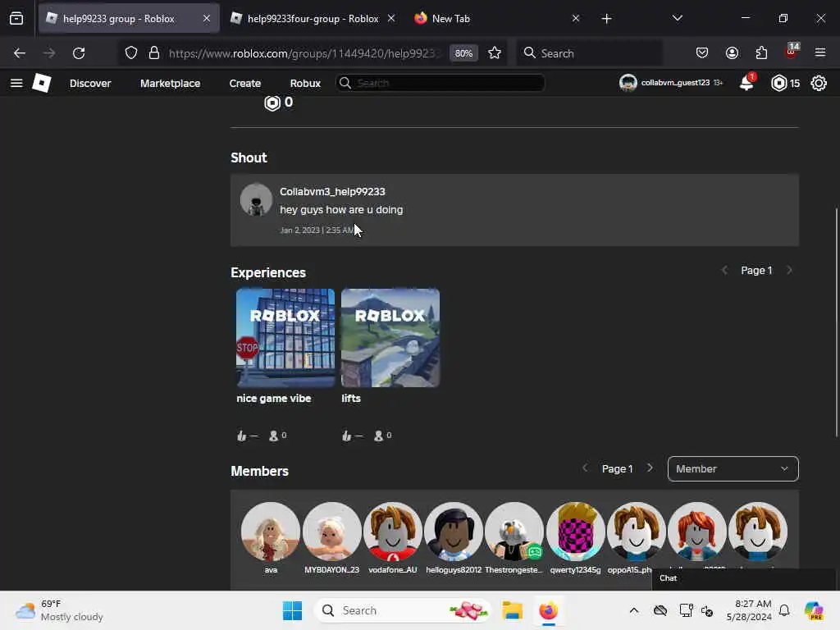Open the Robux balance icon showing 15
This screenshot has height=630, width=840.
pos(779,83)
